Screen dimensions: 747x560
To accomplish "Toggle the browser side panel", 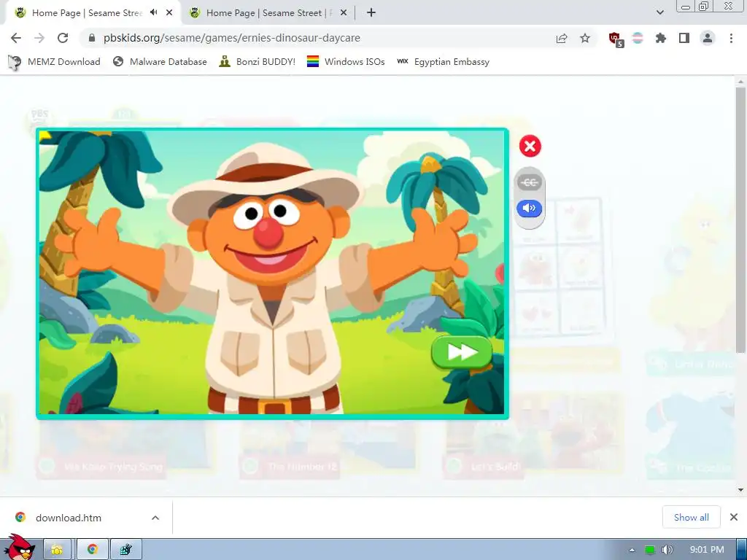I will tap(684, 38).
